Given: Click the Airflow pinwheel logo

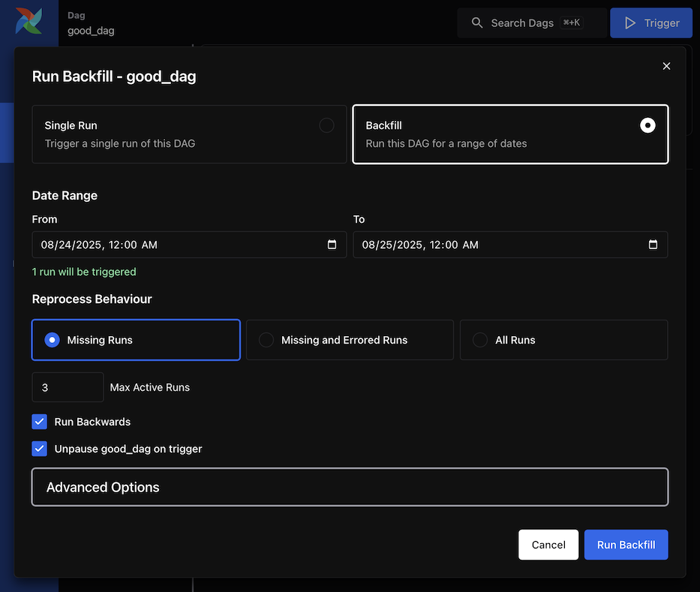Looking at the screenshot, I should 29,21.
